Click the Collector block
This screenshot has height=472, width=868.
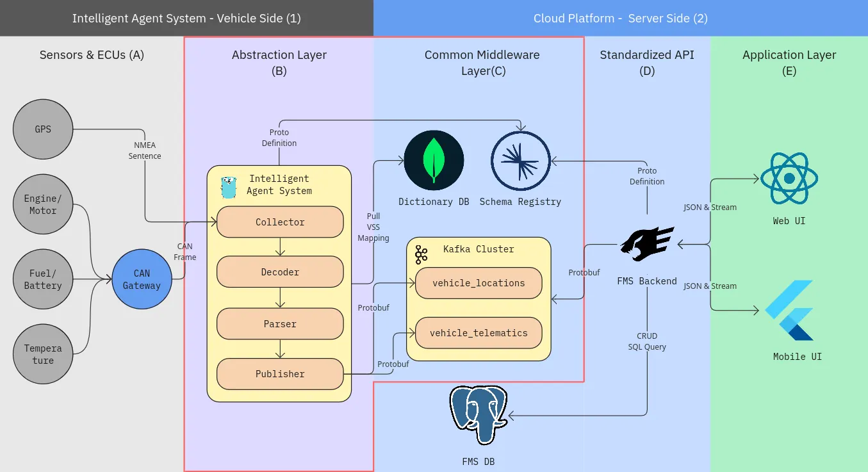280,222
